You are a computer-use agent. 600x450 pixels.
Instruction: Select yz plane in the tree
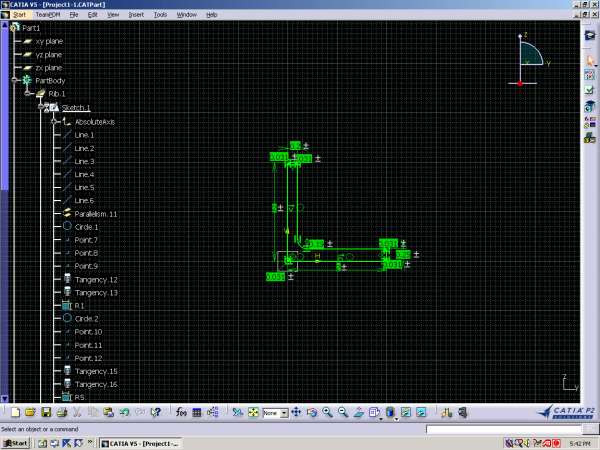pyautogui.click(x=49, y=55)
